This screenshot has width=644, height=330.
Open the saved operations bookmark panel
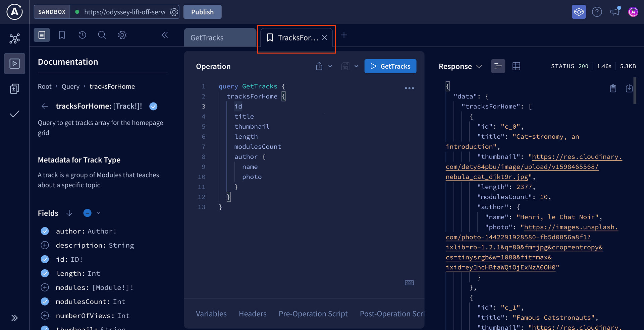62,35
